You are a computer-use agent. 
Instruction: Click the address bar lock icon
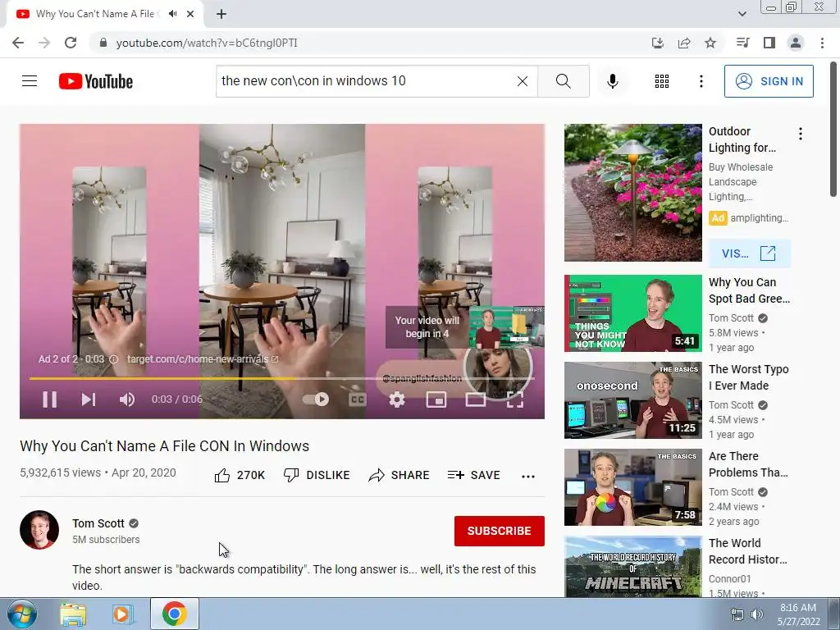click(x=103, y=43)
